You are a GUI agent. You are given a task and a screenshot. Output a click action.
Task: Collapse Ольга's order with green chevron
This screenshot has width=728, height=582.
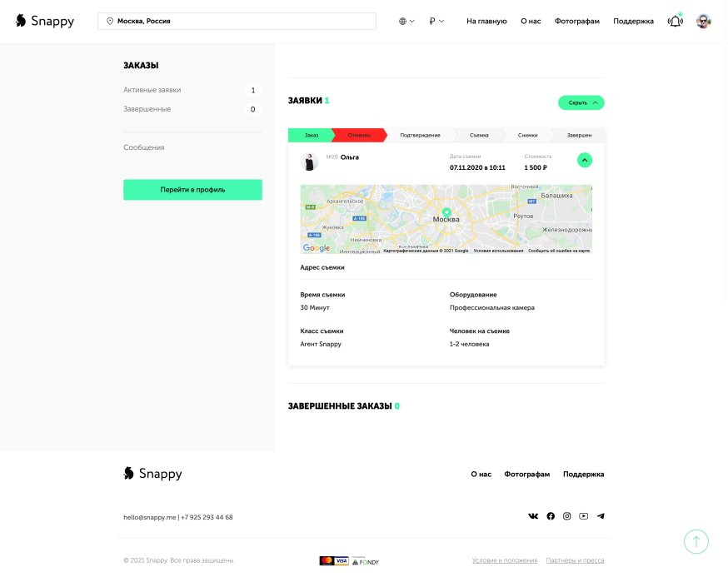(x=585, y=160)
